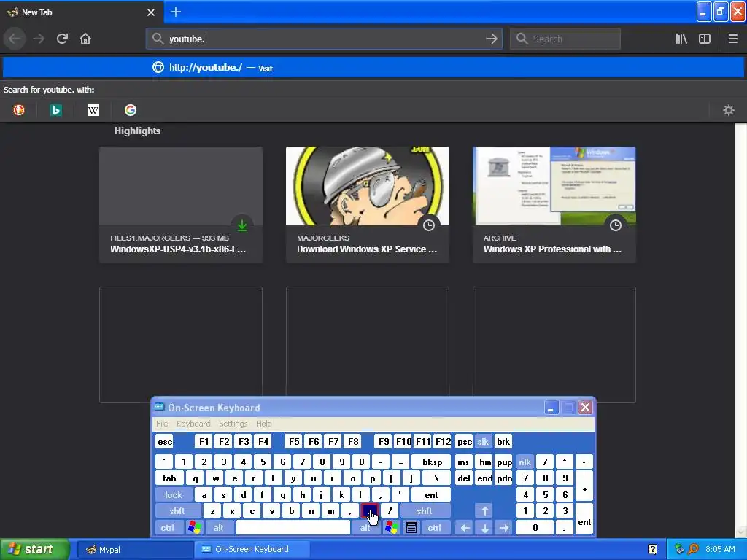Show sidebars with the sidebar icon

tap(705, 39)
